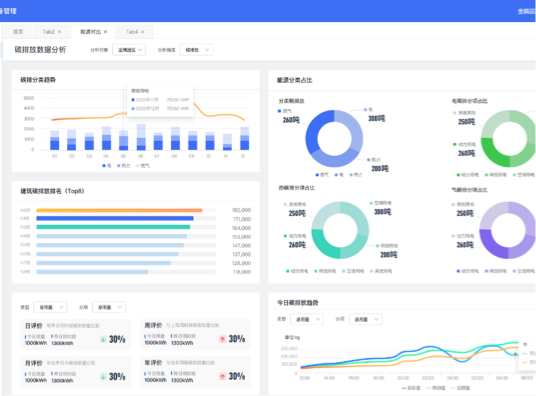The width and height of the screenshot is (536, 396).
Task: Open the 分析对象 dropdown
Action: coord(129,50)
